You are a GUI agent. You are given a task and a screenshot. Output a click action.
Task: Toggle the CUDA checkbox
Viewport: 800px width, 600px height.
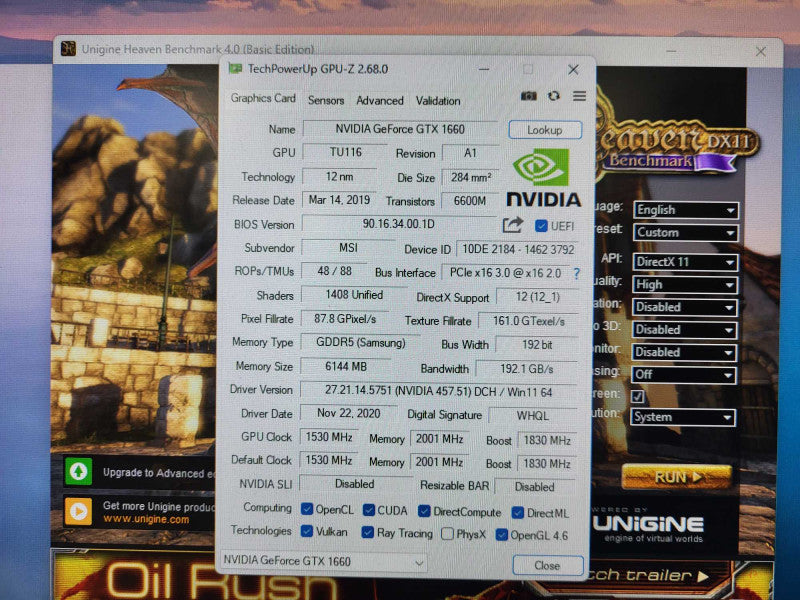(x=369, y=510)
